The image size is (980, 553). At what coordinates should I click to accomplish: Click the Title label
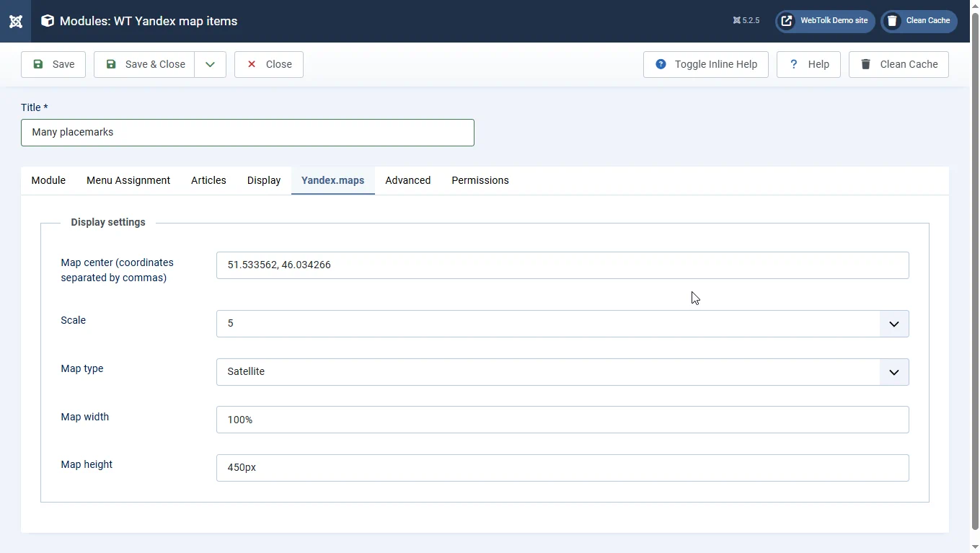(x=34, y=107)
